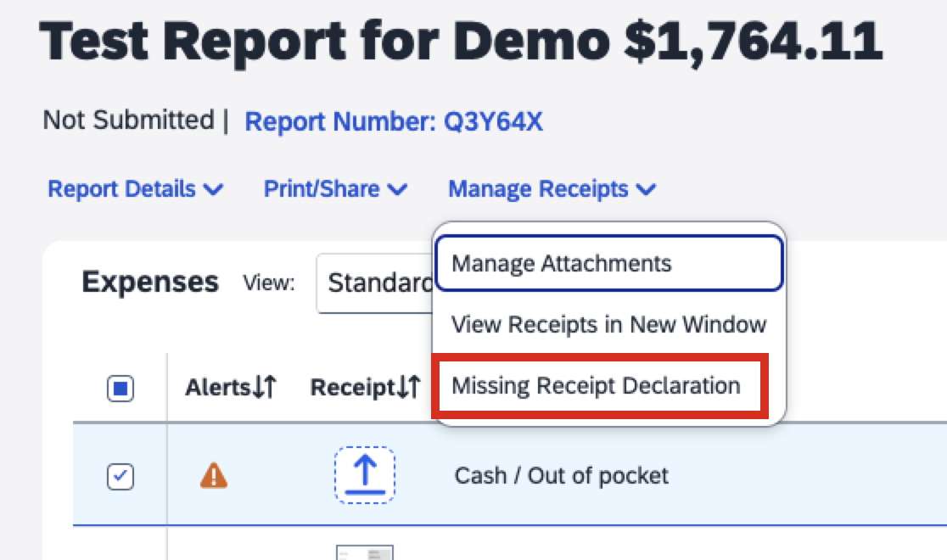This screenshot has width=947, height=560.
Task: Select Manage Attachments from the menu
Action: pyautogui.click(x=607, y=264)
